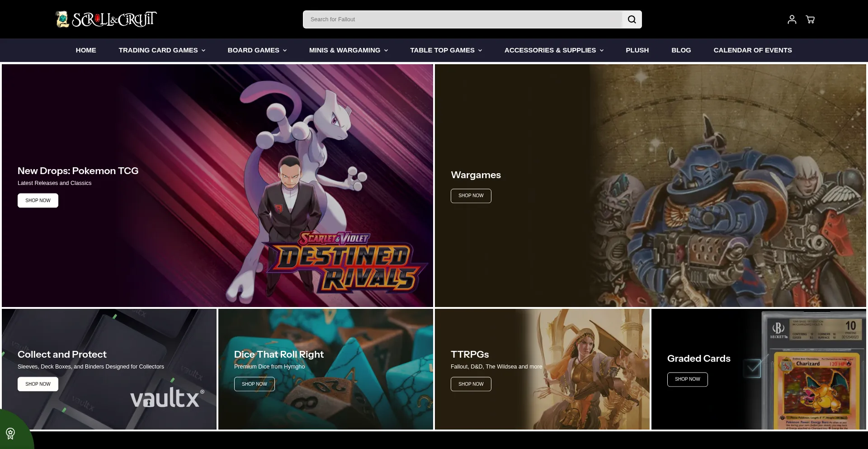Expand the Trading Card Games dropdown

coord(162,50)
